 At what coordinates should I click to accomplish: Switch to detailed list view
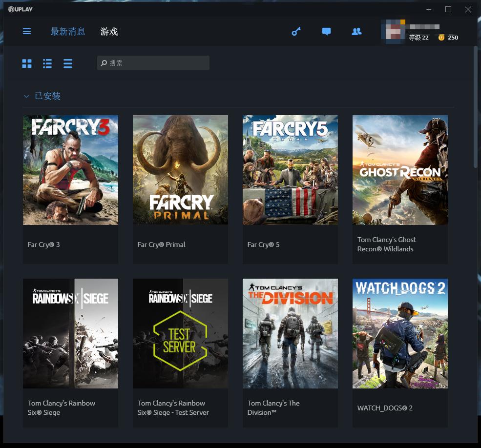[x=47, y=63]
